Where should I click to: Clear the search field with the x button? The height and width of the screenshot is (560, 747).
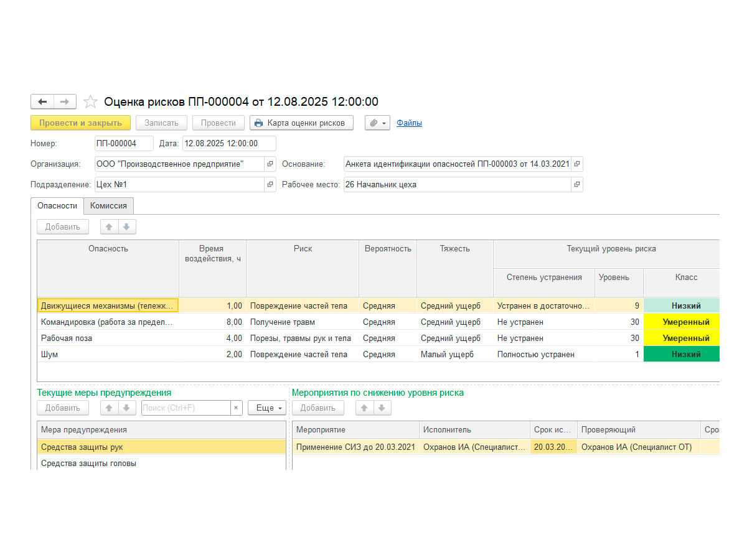[236, 408]
